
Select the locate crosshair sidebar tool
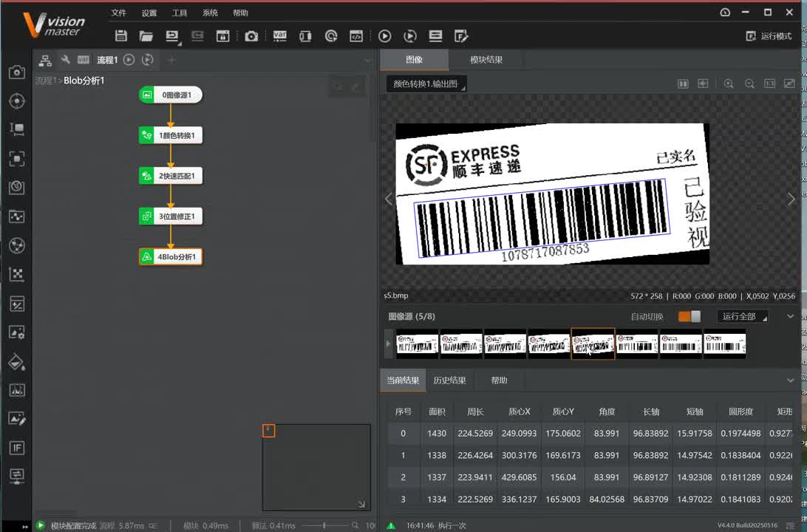[16, 100]
